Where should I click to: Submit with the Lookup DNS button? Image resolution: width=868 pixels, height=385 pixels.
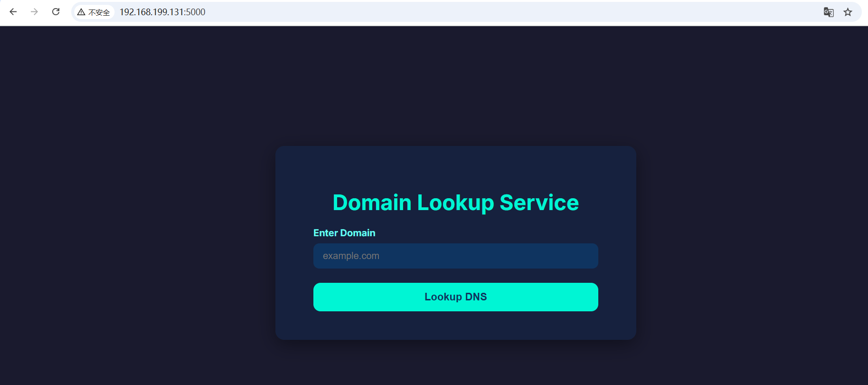[x=455, y=297]
